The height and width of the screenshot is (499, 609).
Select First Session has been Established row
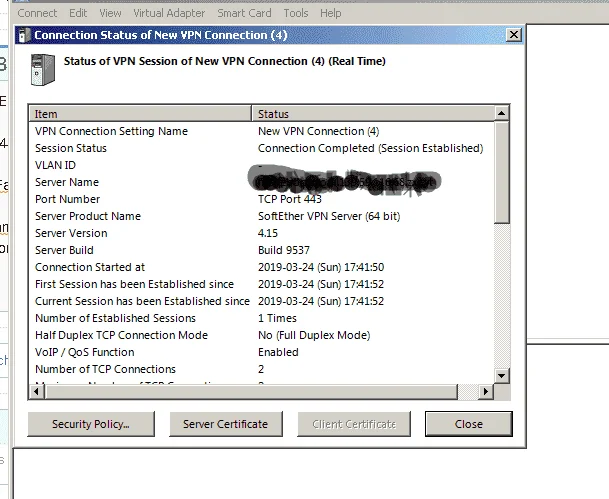261,284
